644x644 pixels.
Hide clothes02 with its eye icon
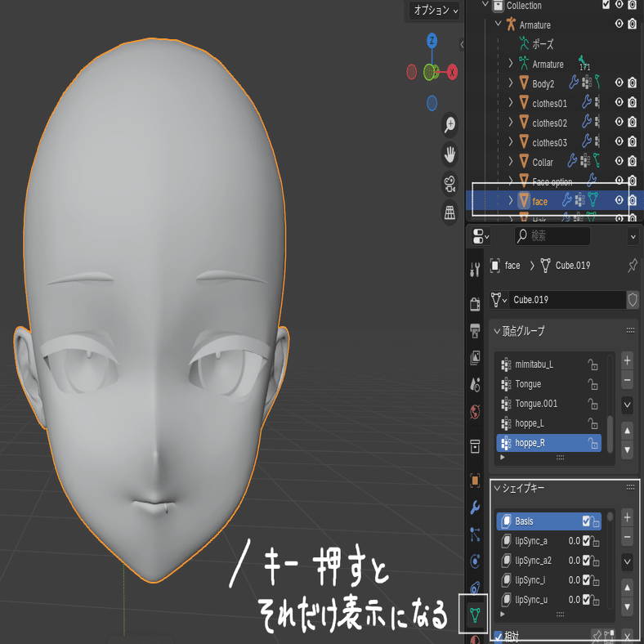(619, 122)
